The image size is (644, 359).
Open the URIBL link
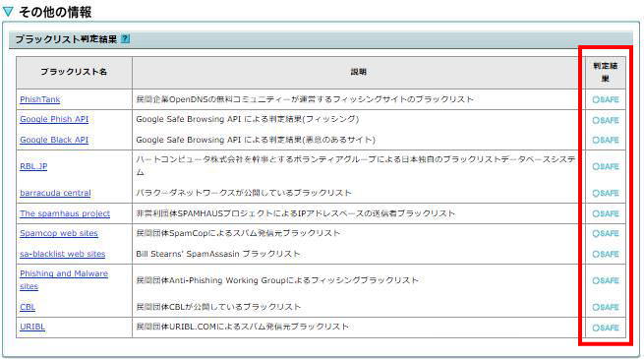tap(32, 327)
